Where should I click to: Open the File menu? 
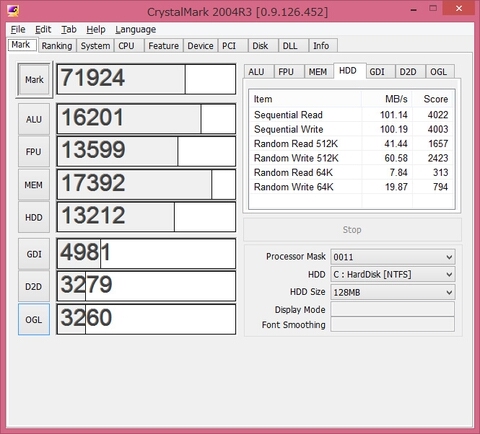pyautogui.click(x=18, y=30)
